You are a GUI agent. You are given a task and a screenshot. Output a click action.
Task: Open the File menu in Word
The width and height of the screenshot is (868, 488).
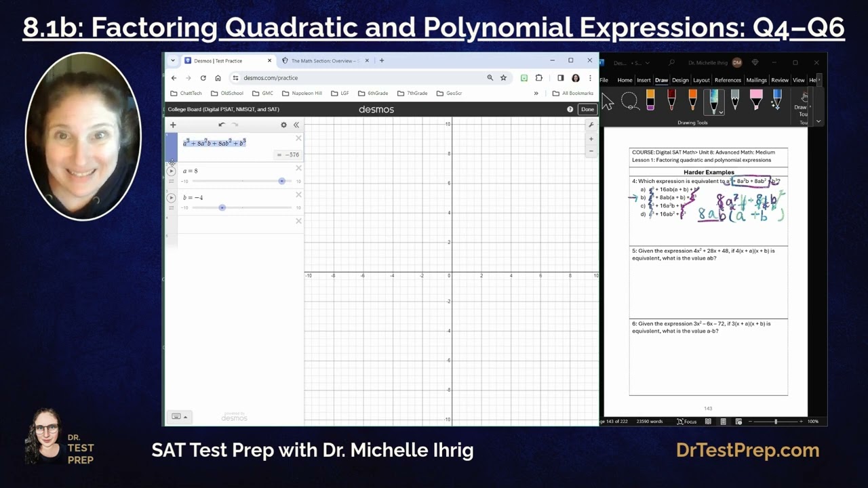(604, 80)
